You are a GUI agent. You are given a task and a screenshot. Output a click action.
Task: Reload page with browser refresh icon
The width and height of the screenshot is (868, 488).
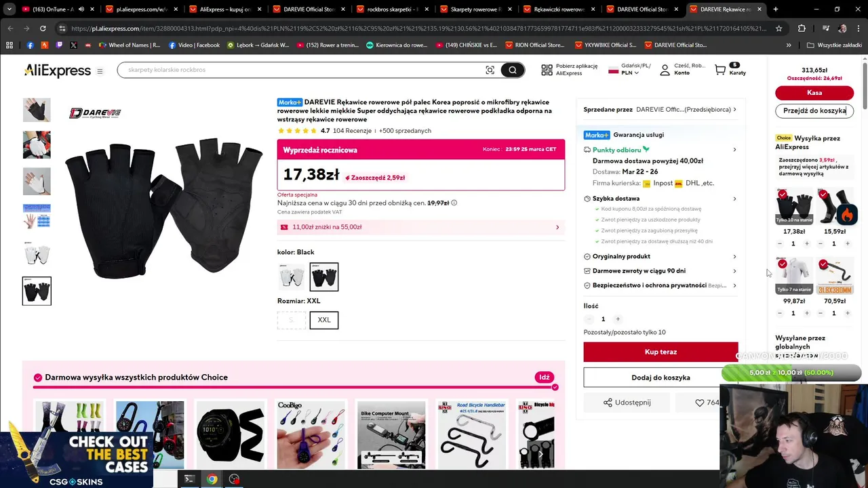pos(43,28)
